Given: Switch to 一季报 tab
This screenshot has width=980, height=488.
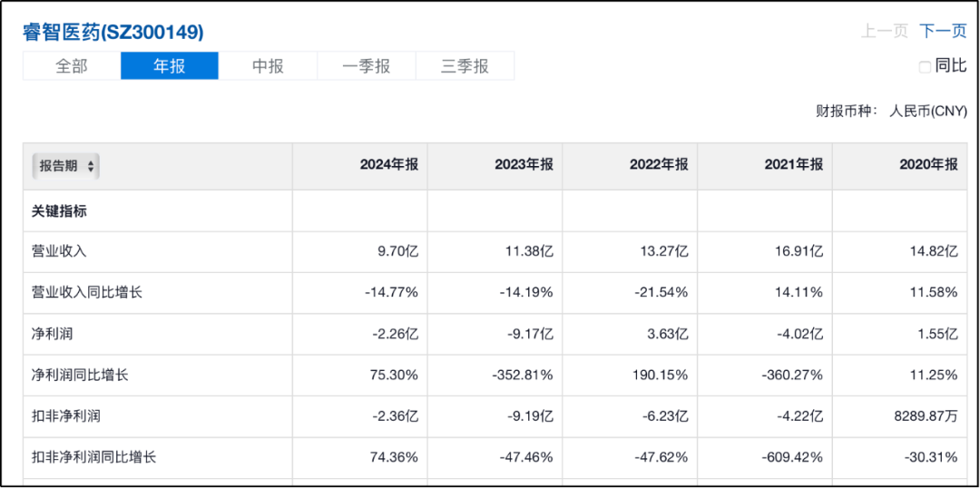Looking at the screenshot, I should (x=366, y=65).
